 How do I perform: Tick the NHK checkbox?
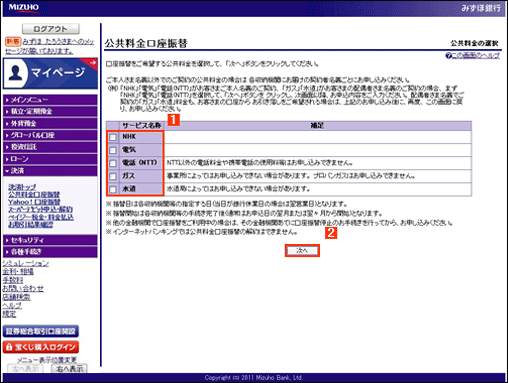pyautogui.click(x=113, y=137)
